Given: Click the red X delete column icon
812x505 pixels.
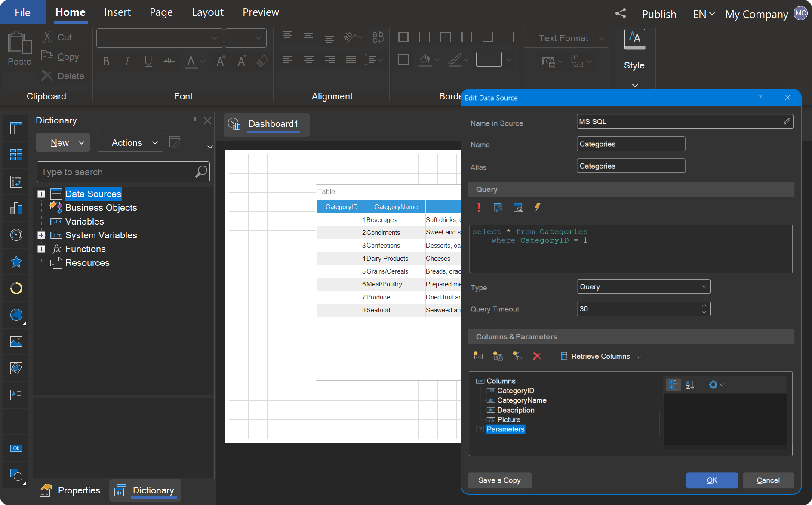Looking at the screenshot, I should pos(537,356).
